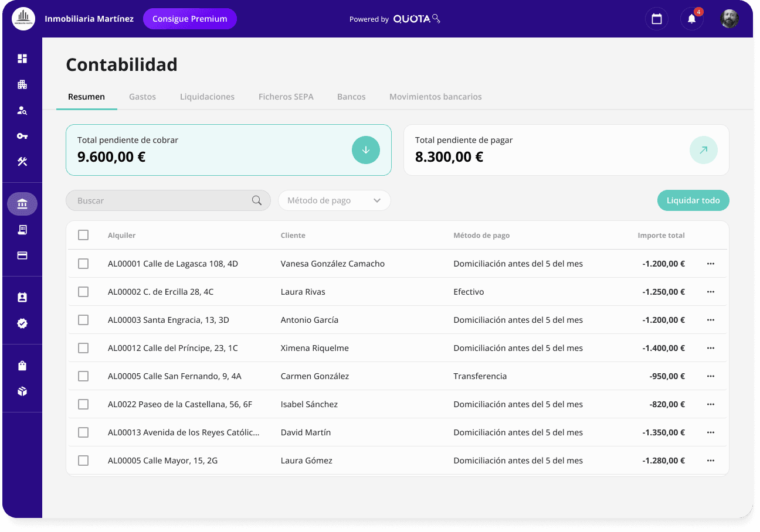
Task: Click the -1.400,00 € amount cell
Action: (x=664, y=348)
